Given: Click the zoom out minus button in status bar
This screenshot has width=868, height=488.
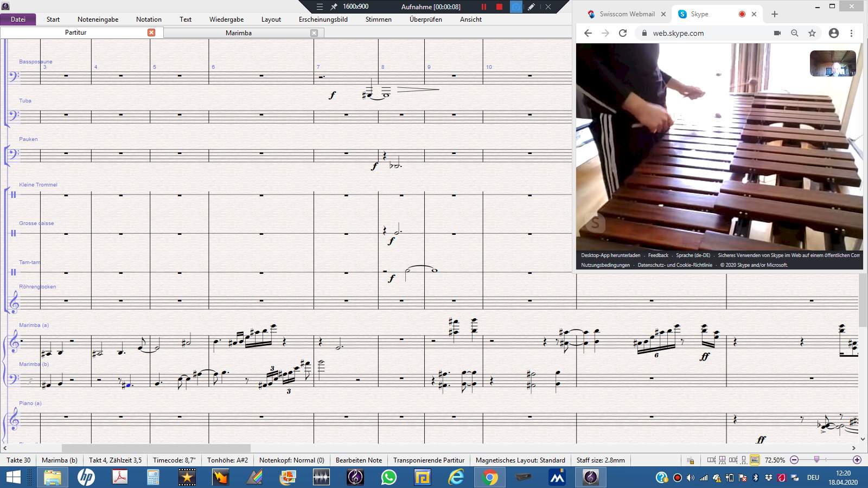Looking at the screenshot, I should (x=794, y=460).
